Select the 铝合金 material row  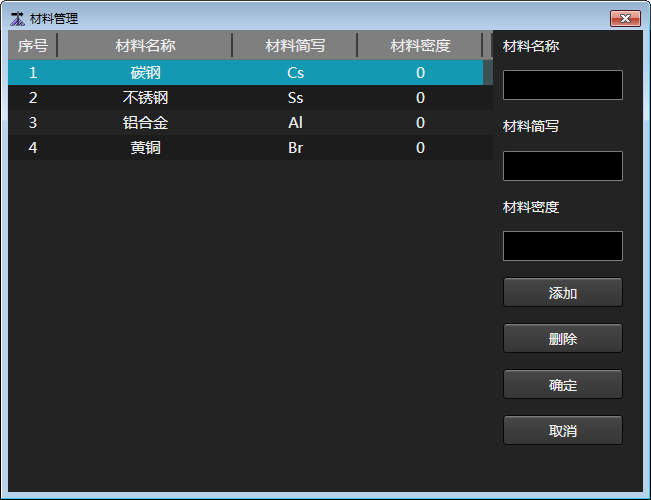tap(250, 123)
